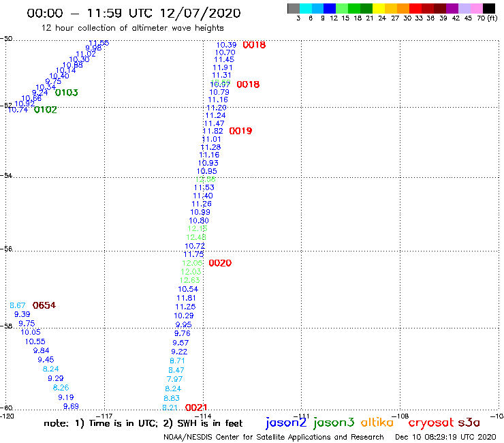Click wave height value 9.84
The image size is (504, 443).
point(41,351)
